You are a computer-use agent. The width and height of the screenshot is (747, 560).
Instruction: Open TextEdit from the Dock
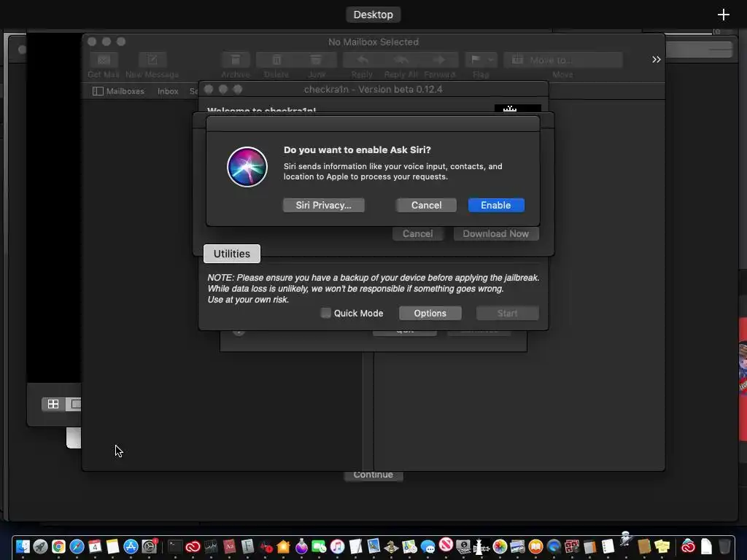coord(355,546)
